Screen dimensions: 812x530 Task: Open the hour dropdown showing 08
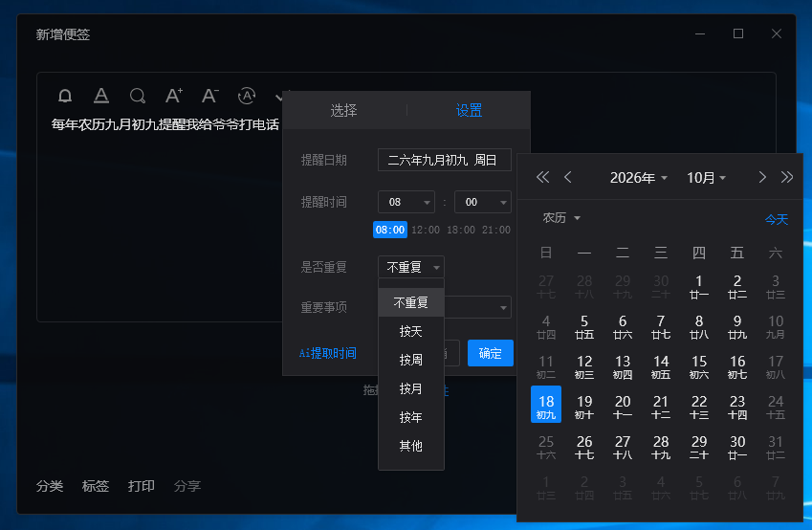406,202
